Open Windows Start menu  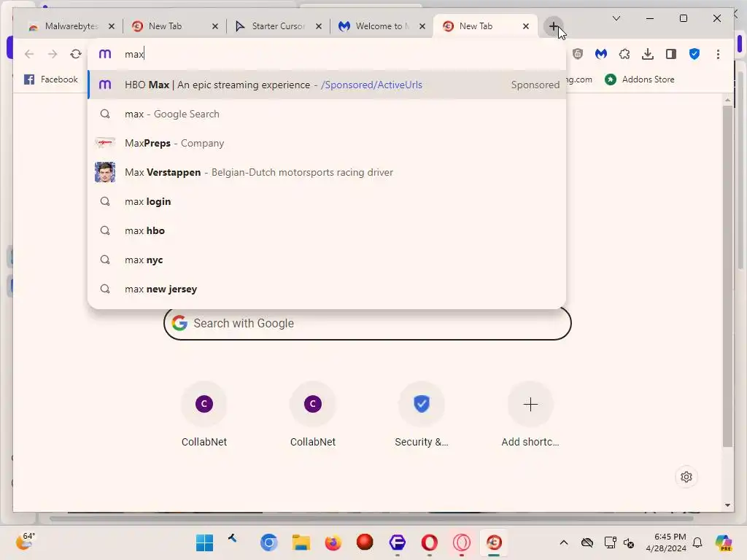(204, 542)
